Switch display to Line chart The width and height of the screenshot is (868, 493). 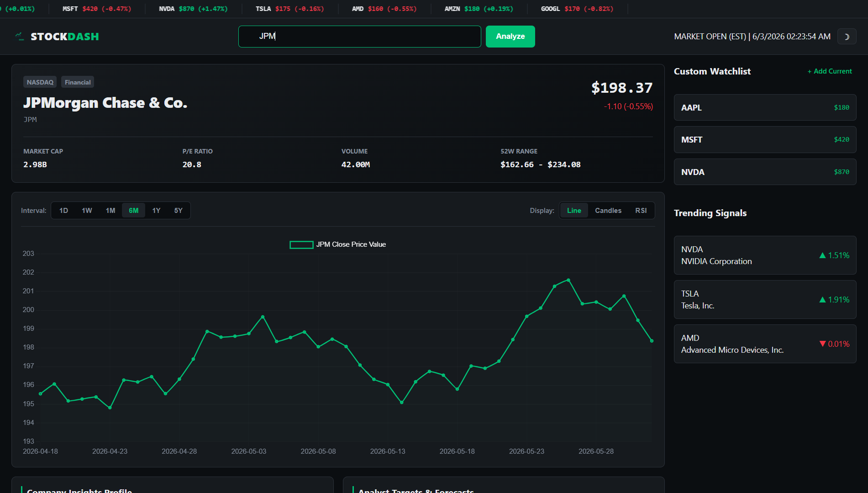point(574,211)
